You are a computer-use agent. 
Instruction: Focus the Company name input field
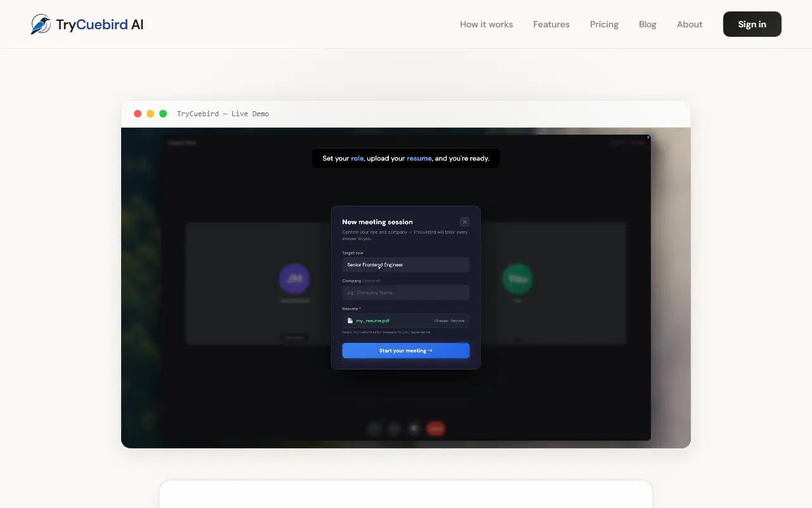(406, 293)
